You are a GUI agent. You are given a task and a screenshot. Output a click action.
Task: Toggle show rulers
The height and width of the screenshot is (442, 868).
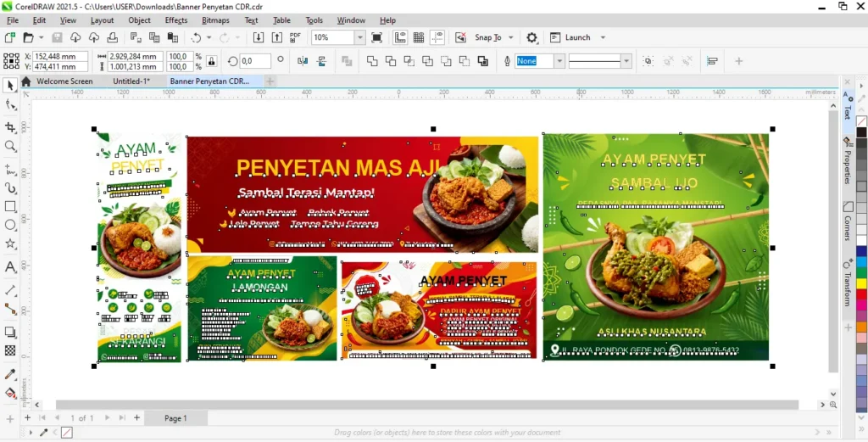[x=400, y=37]
